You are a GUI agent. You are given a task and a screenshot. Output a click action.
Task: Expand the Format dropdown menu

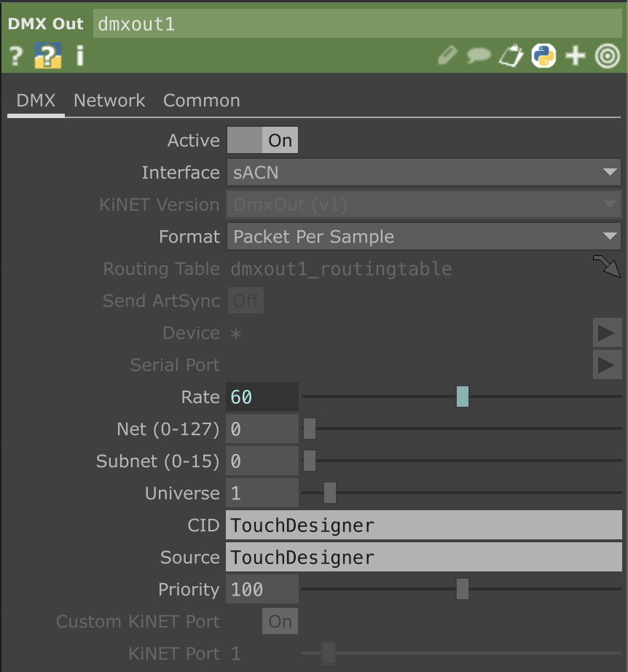point(423,237)
